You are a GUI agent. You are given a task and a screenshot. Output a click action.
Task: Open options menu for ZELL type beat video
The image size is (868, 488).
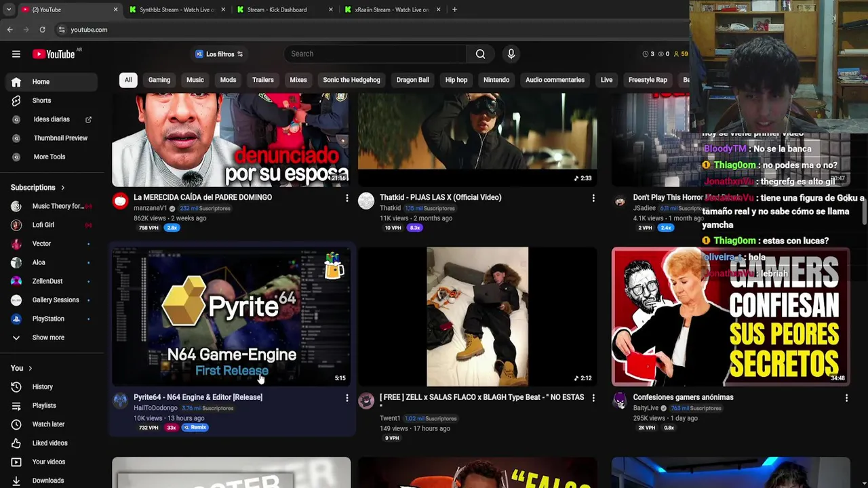point(593,399)
